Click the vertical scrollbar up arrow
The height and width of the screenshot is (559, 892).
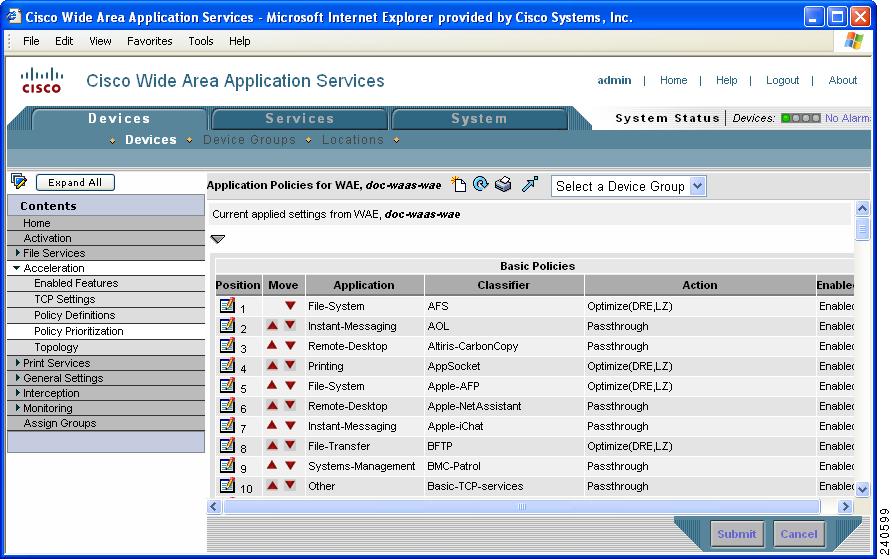(862, 209)
